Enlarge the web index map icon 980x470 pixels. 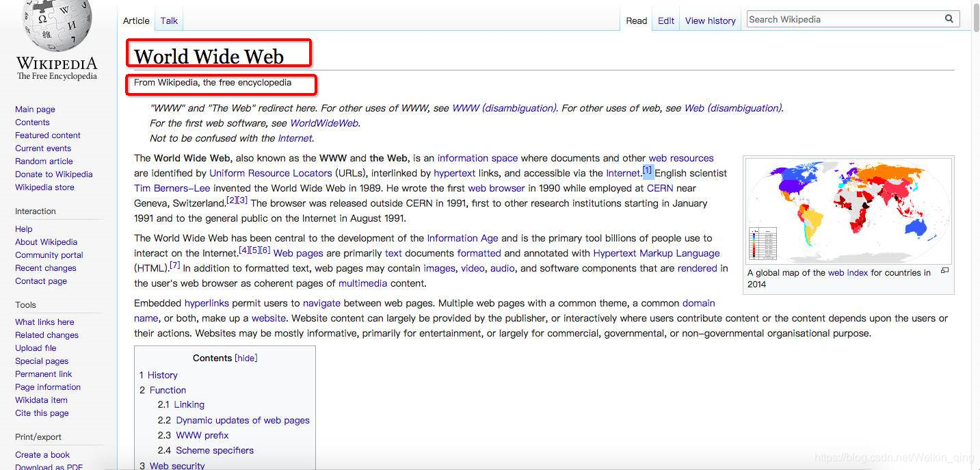point(944,270)
